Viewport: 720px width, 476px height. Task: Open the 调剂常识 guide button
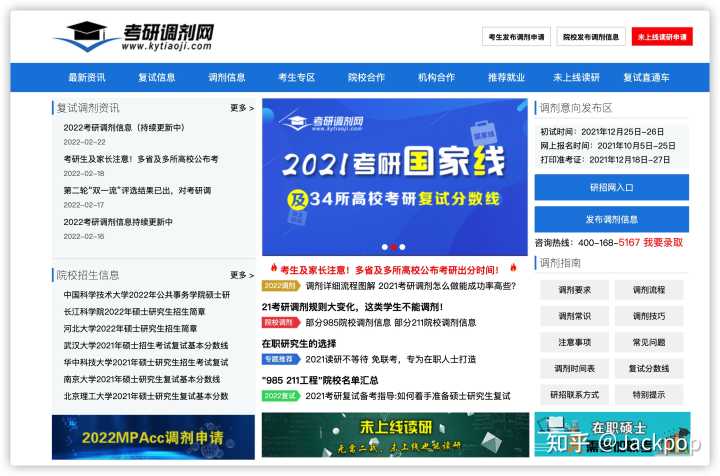coord(574,316)
